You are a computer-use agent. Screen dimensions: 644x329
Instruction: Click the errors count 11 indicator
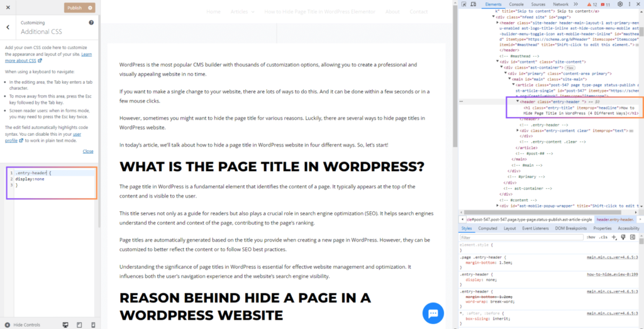point(605,4)
